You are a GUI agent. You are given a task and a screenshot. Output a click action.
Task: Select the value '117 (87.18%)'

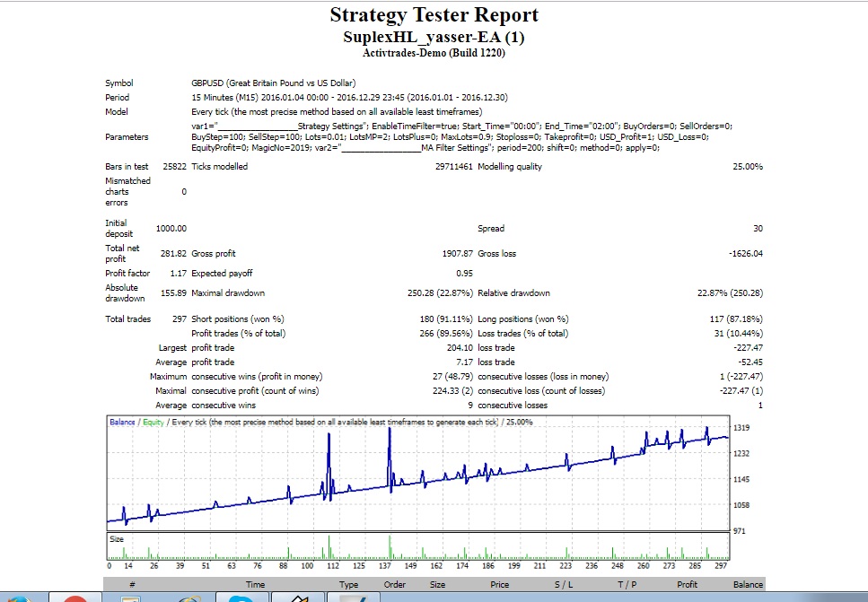736,319
